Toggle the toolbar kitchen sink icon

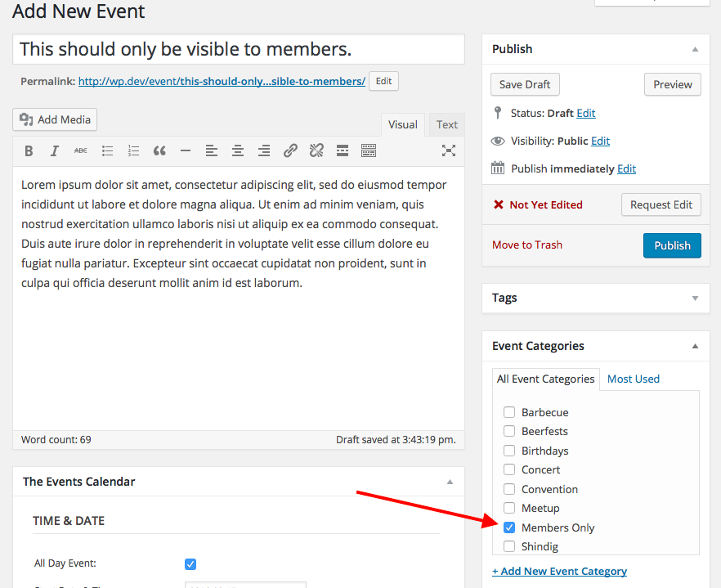click(369, 150)
